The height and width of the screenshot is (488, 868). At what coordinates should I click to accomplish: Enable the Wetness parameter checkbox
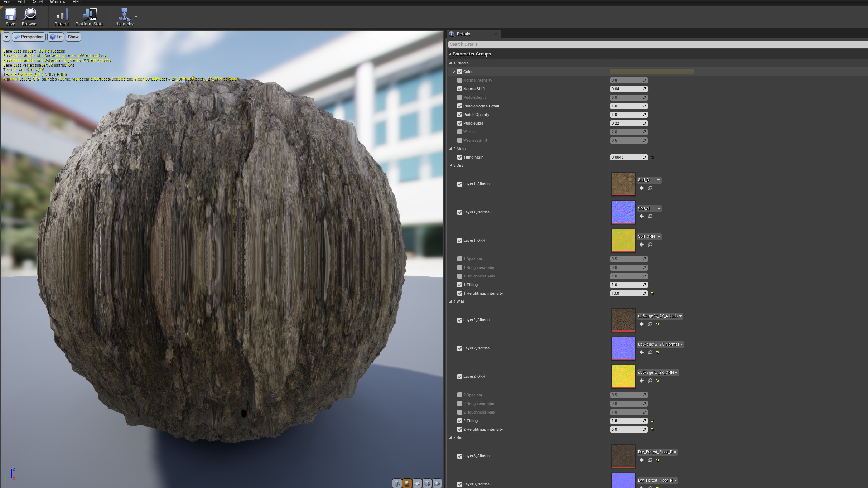[460, 132]
